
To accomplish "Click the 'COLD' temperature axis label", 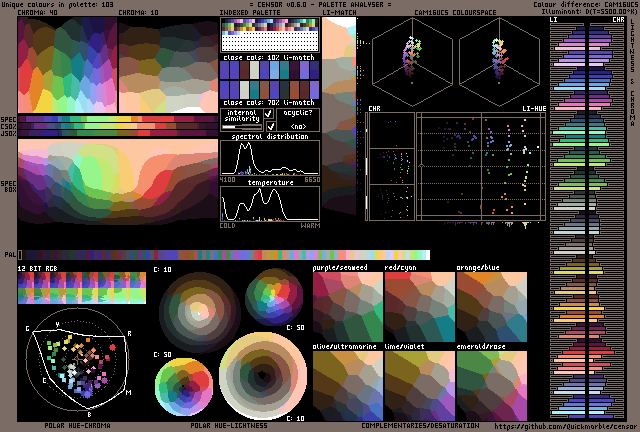I will click(x=227, y=225).
